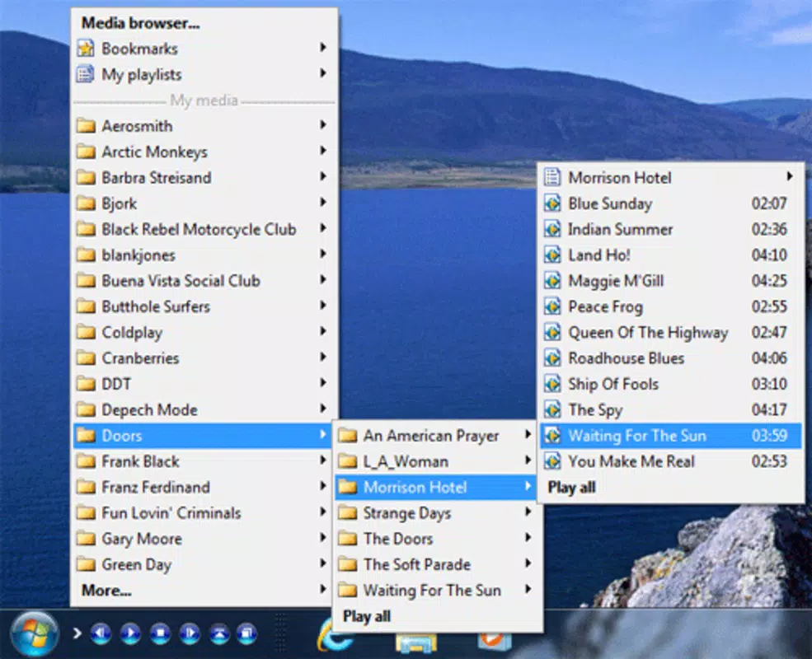Click the Frank Black folder icon
812x659 pixels.
point(86,461)
